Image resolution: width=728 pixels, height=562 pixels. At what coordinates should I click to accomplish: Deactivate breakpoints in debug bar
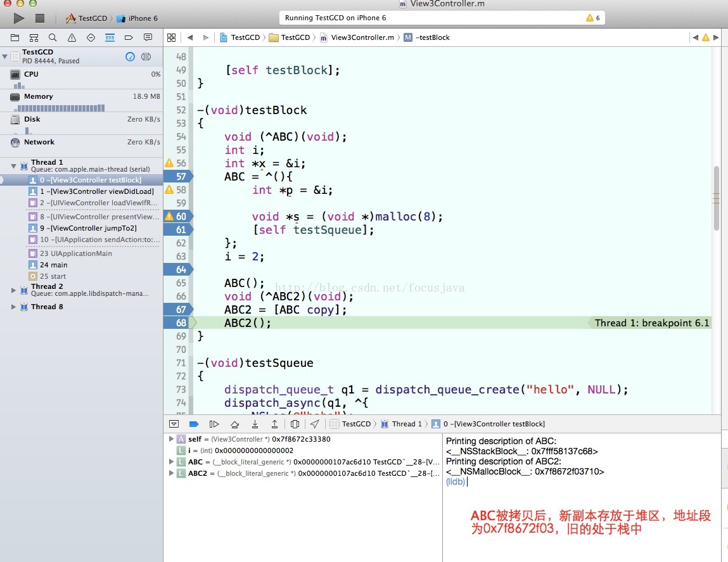click(194, 424)
